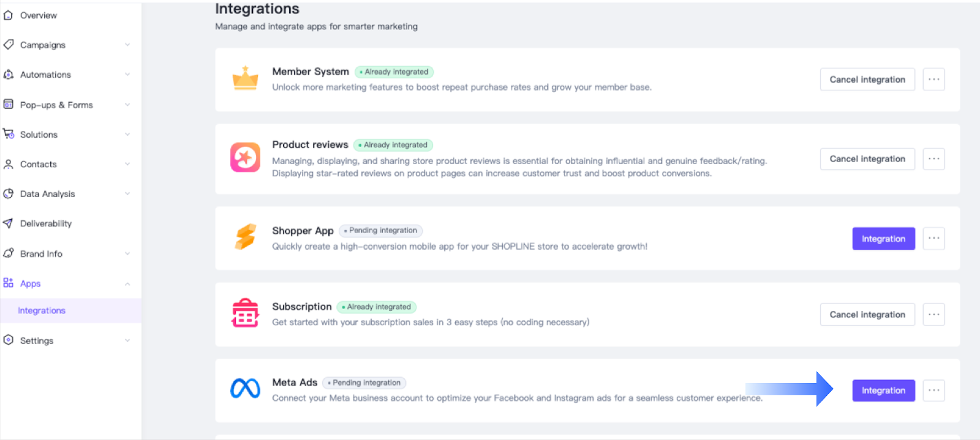The width and height of the screenshot is (980, 440).
Task: Click the Member System crown icon
Action: pos(245,79)
